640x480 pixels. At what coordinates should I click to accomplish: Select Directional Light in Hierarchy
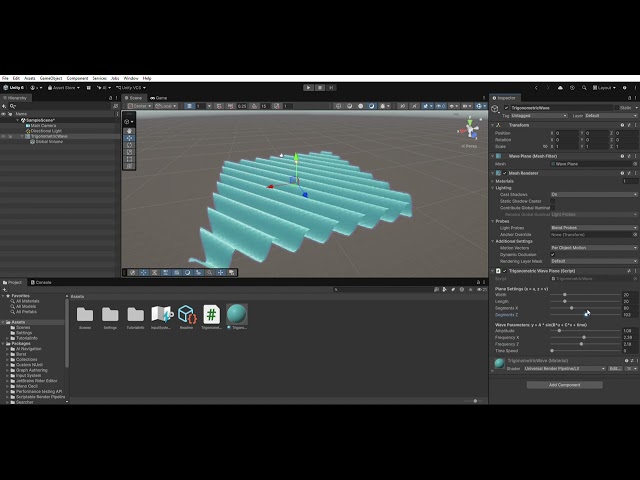[44, 131]
